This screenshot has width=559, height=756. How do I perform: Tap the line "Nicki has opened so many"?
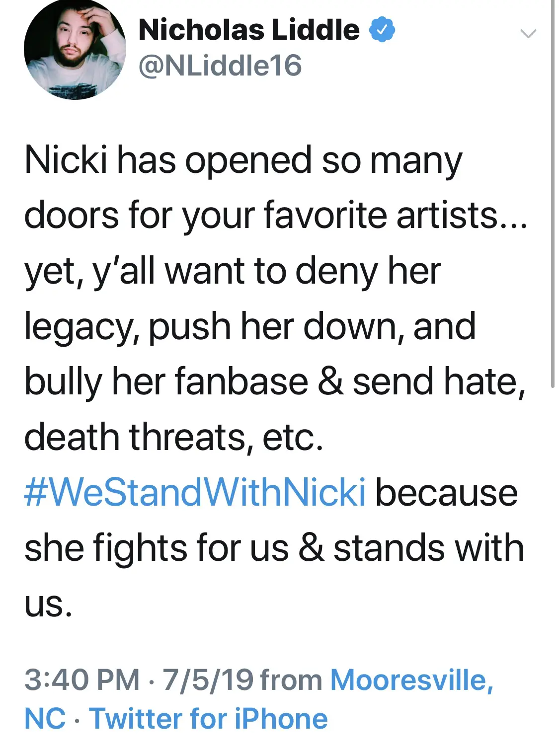pos(243,161)
